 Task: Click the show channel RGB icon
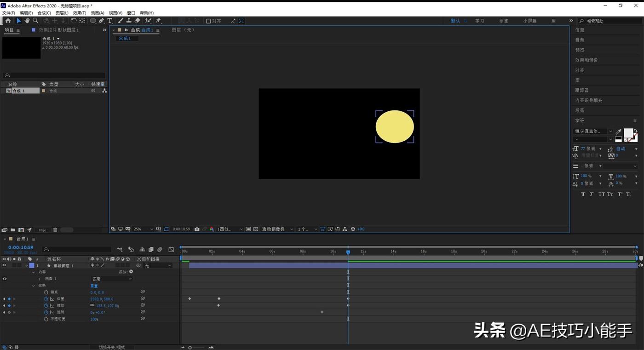(212, 229)
